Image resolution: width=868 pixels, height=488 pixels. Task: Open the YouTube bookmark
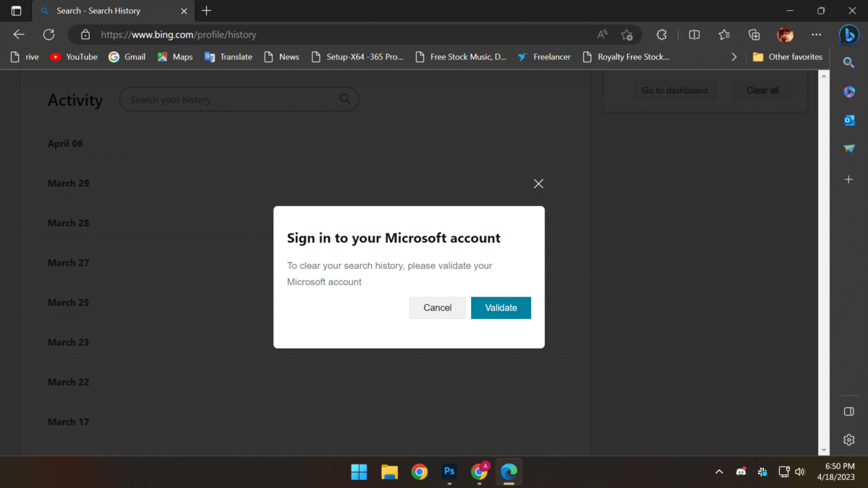[74, 56]
